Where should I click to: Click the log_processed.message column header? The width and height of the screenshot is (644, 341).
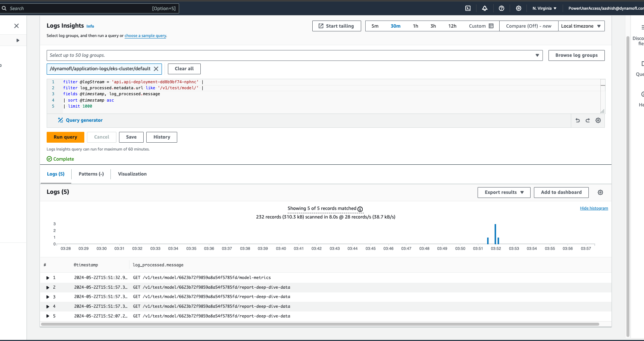(x=158, y=265)
